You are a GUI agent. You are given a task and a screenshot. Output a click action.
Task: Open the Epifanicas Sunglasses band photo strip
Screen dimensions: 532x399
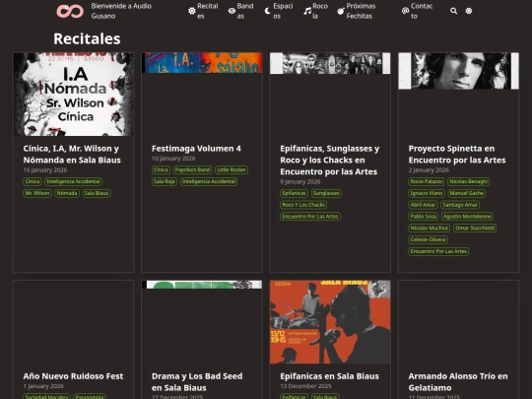tap(330, 63)
